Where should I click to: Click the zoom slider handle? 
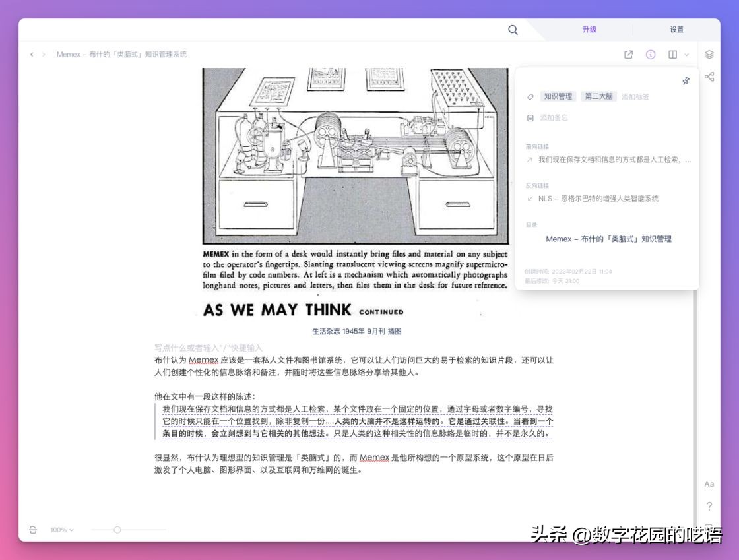pyautogui.click(x=117, y=530)
